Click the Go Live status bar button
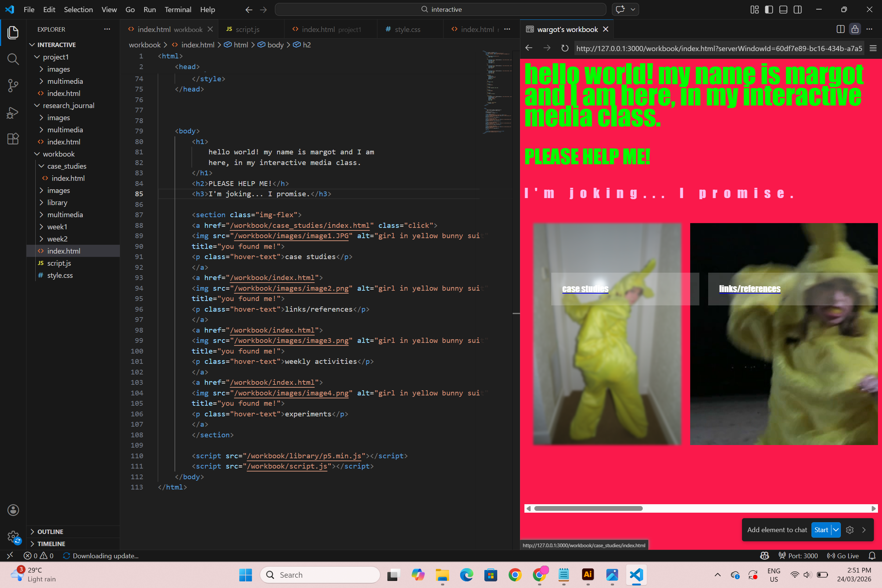The width and height of the screenshot is (882, 588). tap(843, 556)
